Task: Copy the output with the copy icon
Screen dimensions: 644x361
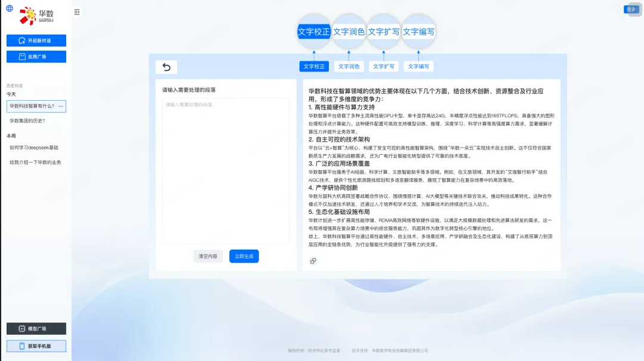Action: pyautogui.click(x=313, y=261)
